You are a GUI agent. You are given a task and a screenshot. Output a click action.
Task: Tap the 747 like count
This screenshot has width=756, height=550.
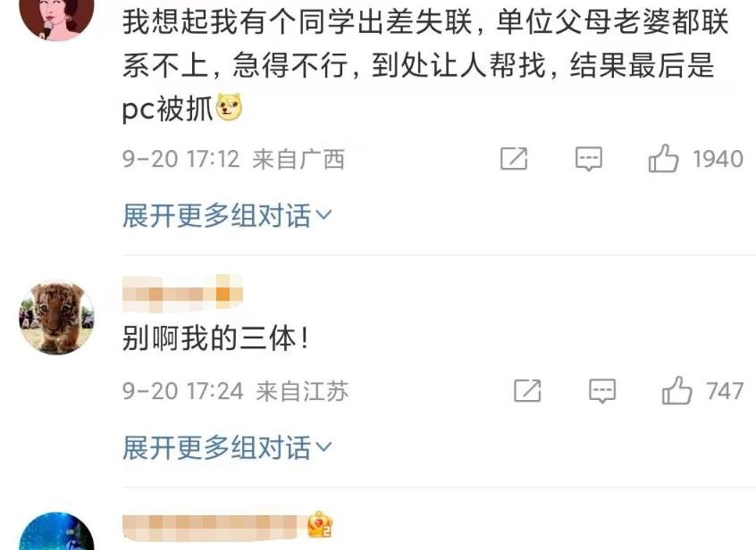coord(725,391)
